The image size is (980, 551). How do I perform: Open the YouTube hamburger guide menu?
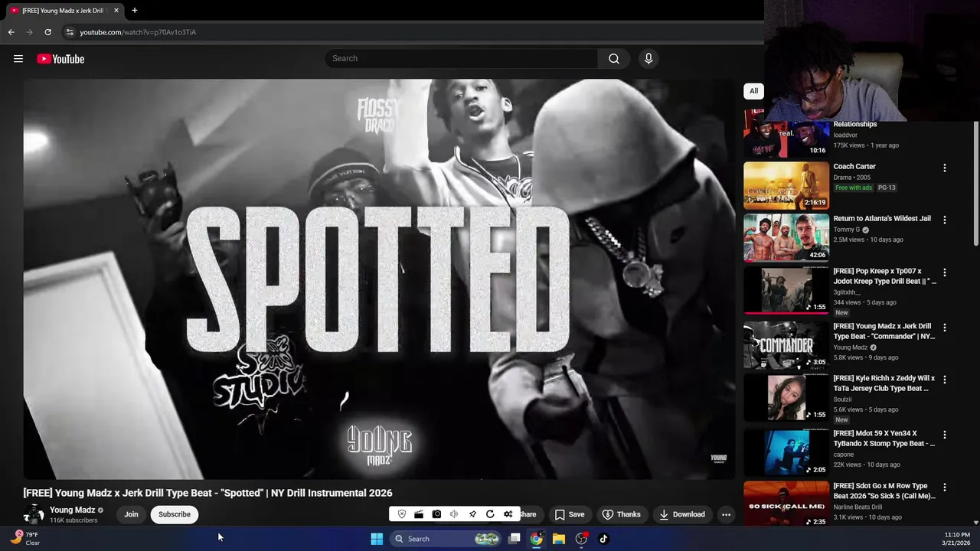[18, 59]
